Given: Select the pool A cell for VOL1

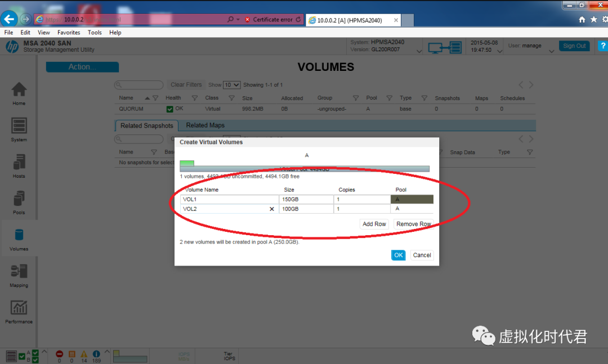Looking at the screenshot, I should (412, 199).
